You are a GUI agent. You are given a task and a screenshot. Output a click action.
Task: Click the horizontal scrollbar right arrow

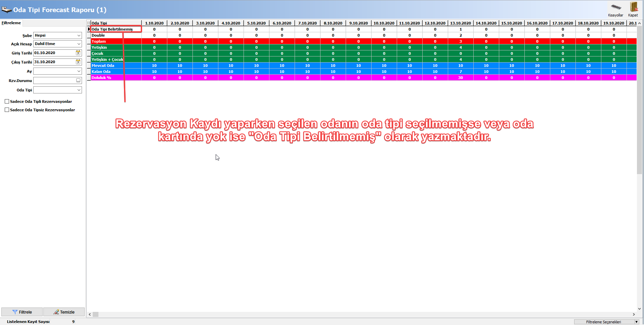click(x=634, y=315)
